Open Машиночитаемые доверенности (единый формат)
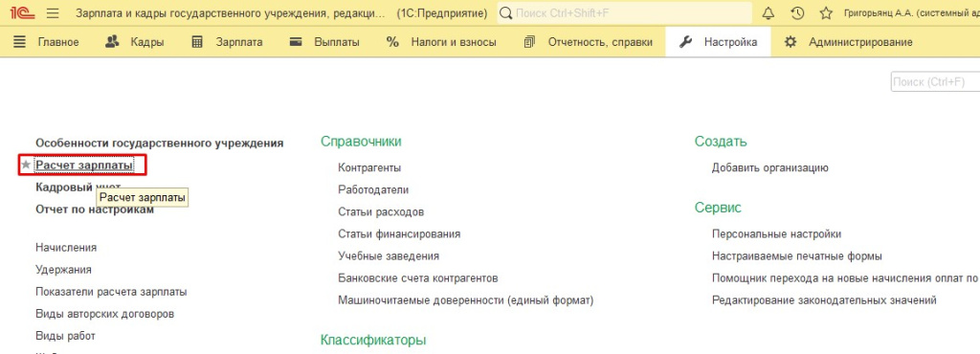 [466, 300]
